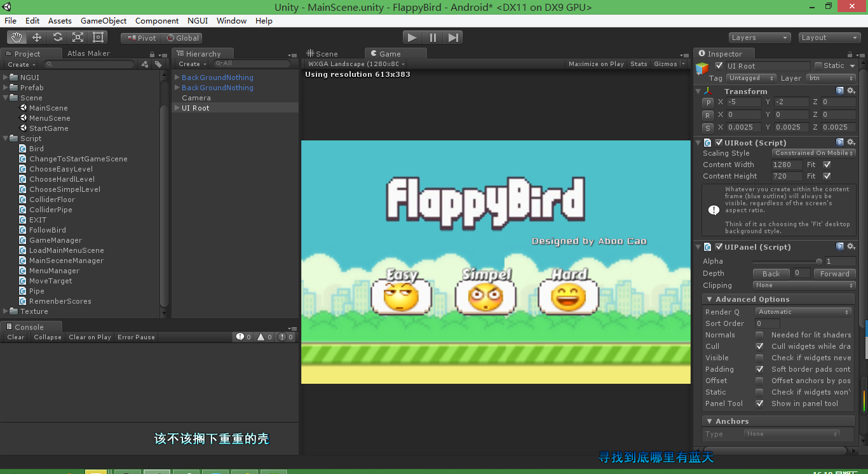The width and height of the screenshot is (868, 474).
Task: Toggle console warning messages filter
Action: (264, 337)
